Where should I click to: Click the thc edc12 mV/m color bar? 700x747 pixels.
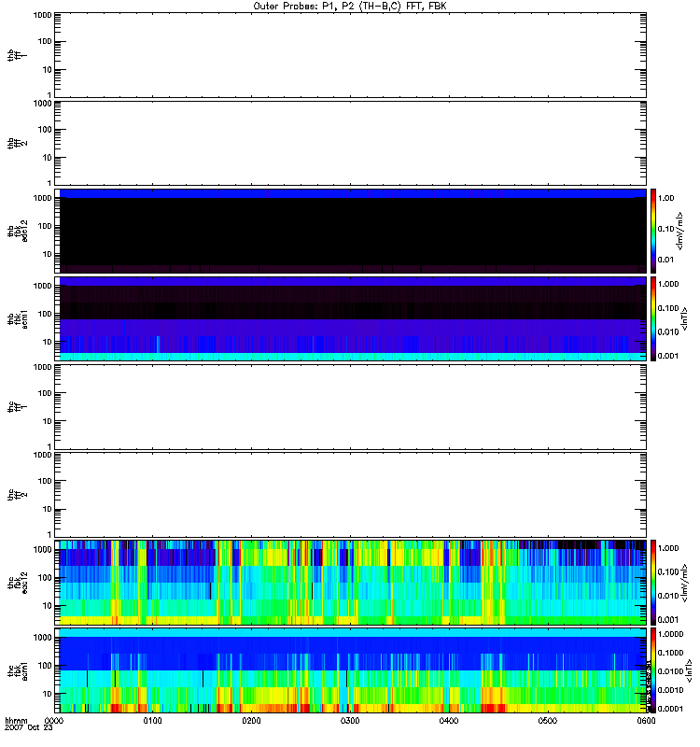[x=654, y=582]
